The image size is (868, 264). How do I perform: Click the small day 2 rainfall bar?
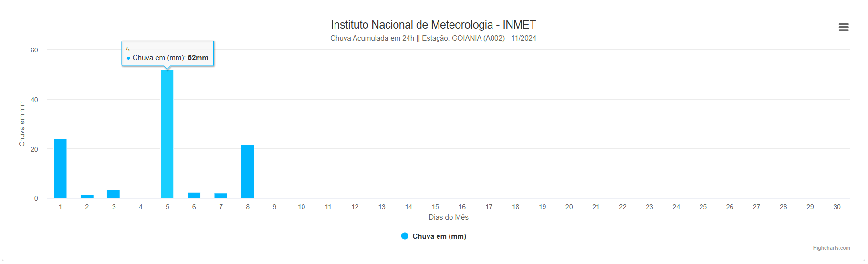(87, 196)
